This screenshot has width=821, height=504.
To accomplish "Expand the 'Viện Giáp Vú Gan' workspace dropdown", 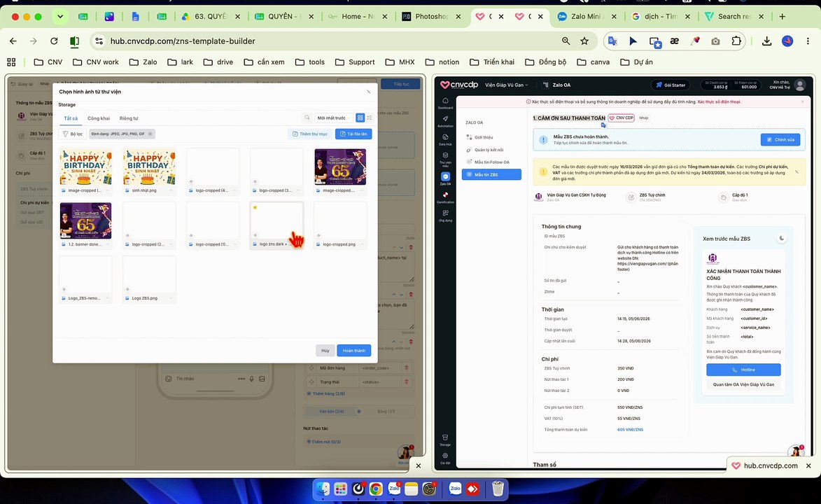I will coord(506,85).
